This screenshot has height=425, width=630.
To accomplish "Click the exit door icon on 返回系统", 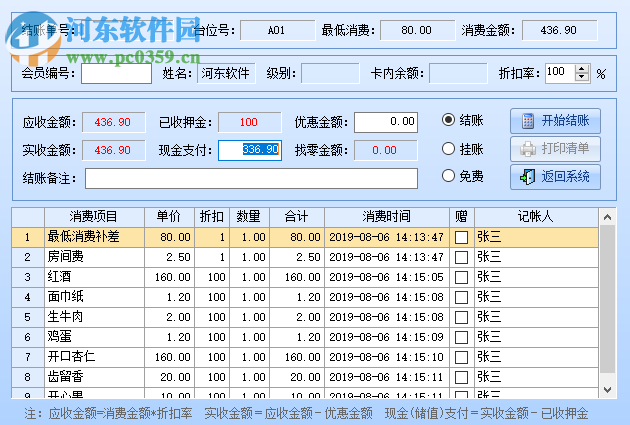I will pyautogui.click(x=528, y=177).
